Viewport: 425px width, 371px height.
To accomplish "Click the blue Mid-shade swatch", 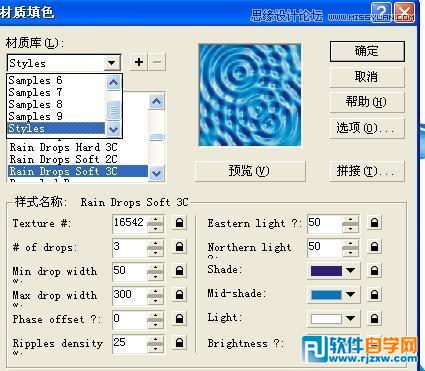I will 326,295.
